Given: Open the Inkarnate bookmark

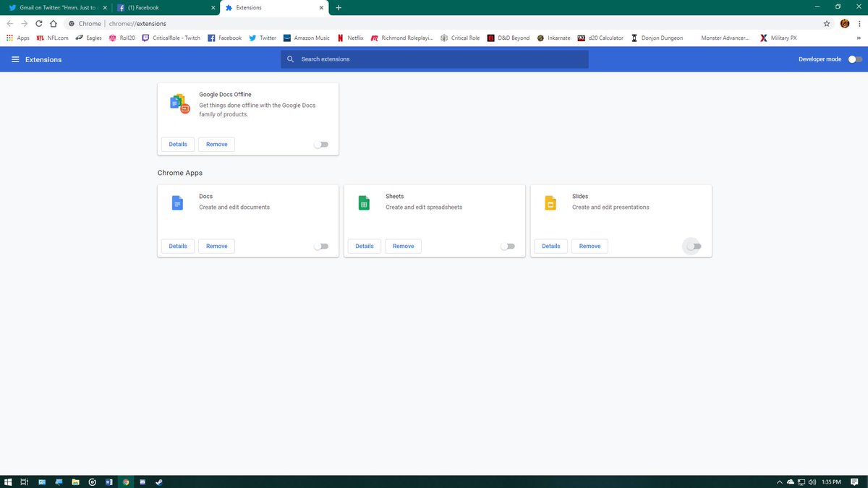Looking at the screenshot, I should [554, 38].
